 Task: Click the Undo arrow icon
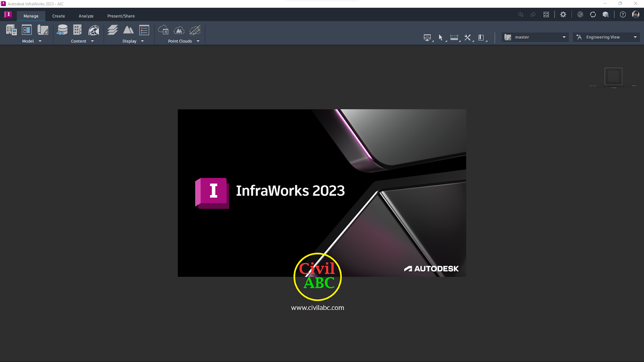(x=520, y=14)
